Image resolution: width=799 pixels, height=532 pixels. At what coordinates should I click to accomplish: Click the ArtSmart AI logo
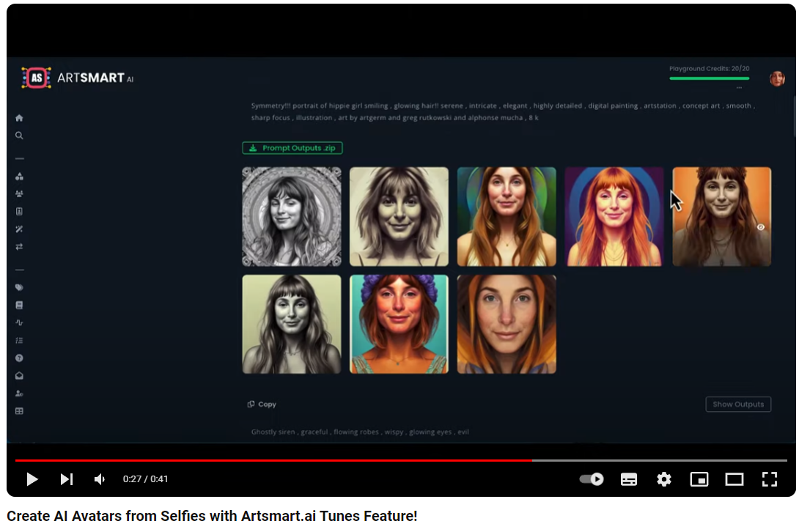(78, 78)
